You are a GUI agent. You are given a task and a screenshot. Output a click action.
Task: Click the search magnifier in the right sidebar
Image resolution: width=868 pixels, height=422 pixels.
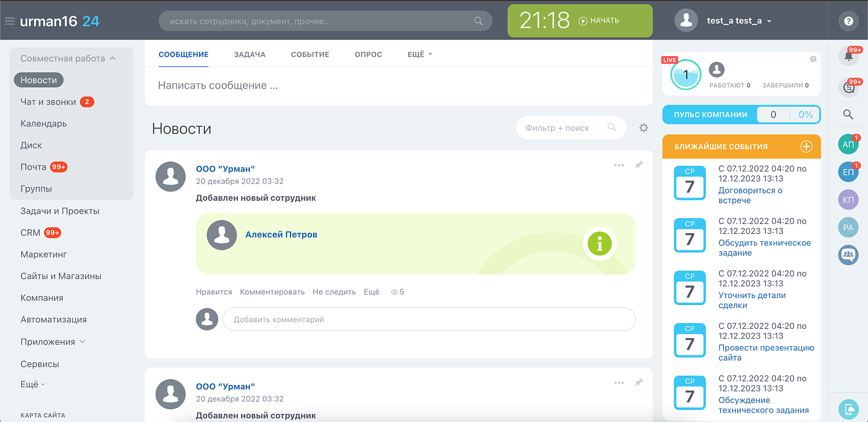(x=847, y=115)
